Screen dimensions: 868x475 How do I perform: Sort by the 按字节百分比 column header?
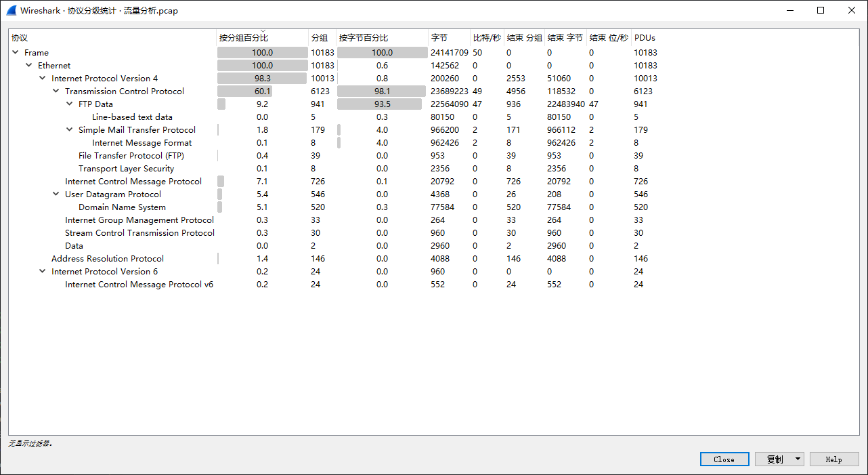[x=383, y=38]
